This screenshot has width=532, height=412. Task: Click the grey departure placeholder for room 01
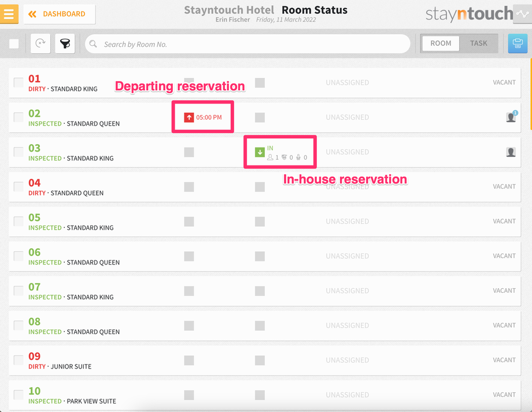[x=189, y=83]
